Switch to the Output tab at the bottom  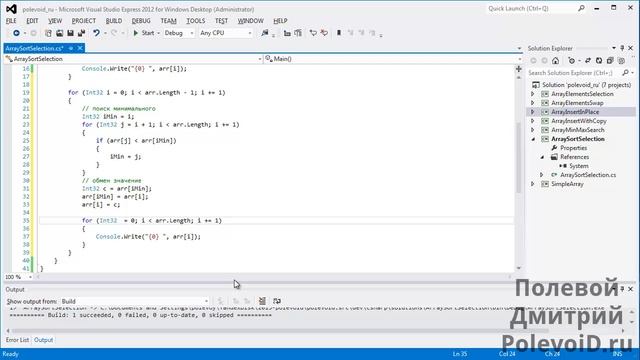point(43,340)
